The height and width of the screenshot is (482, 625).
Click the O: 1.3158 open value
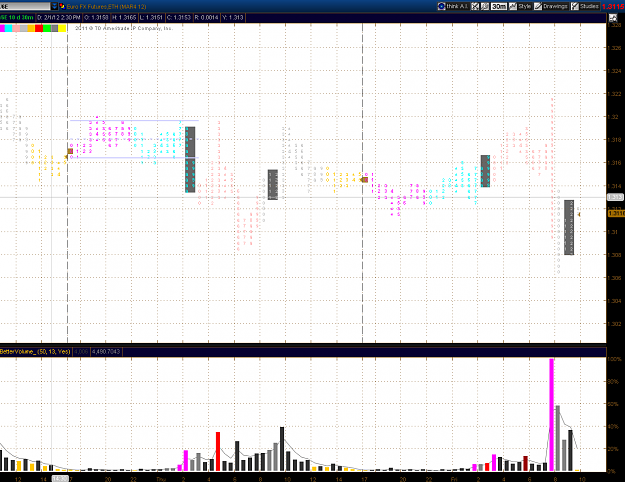tap(96, 18)
